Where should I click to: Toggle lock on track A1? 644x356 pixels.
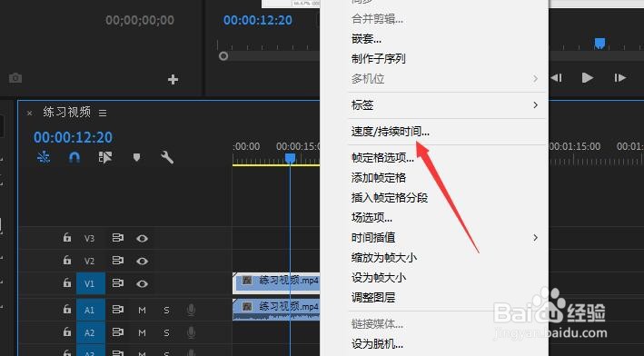[67, 309]
